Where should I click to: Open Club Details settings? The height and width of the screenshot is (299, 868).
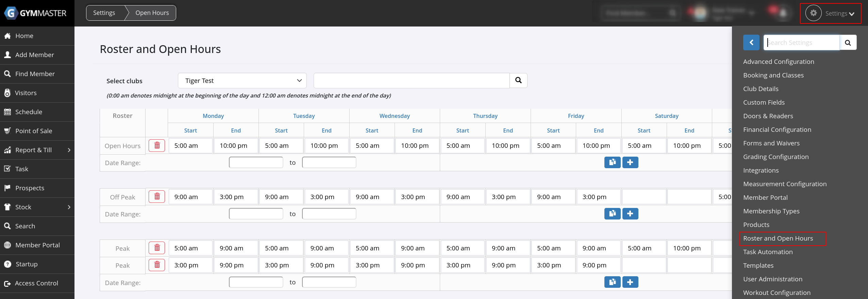[x=761, y=89]
